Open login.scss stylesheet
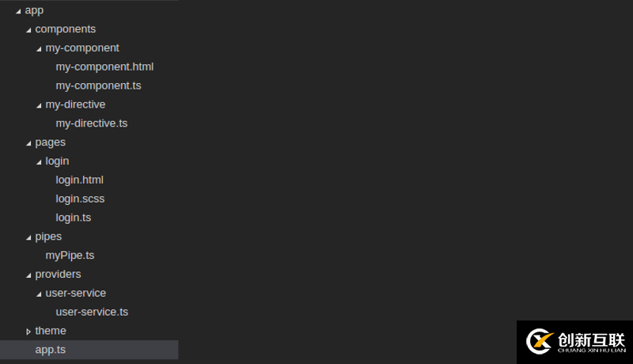The height and width of the screenshot is (364, 633). [80, 199]
